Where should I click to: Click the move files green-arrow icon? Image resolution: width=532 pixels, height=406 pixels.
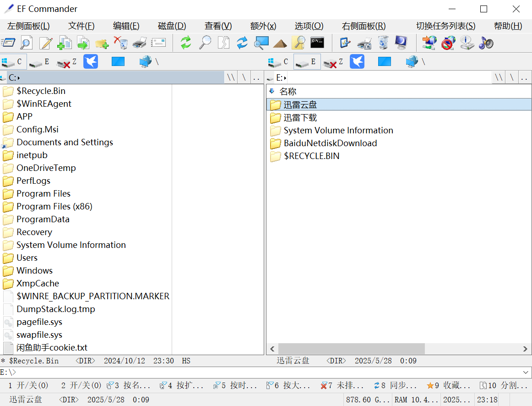click(x=83, y=43)
